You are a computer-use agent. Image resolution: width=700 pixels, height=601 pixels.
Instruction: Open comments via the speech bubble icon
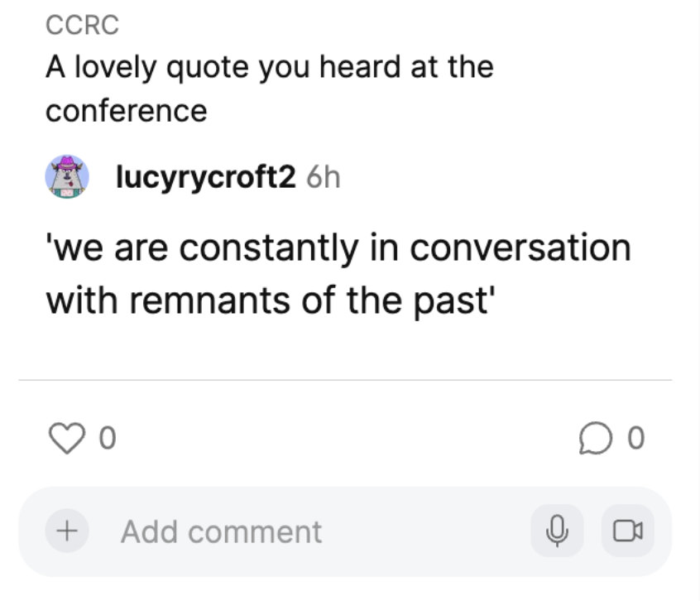[x=606, y=438]
